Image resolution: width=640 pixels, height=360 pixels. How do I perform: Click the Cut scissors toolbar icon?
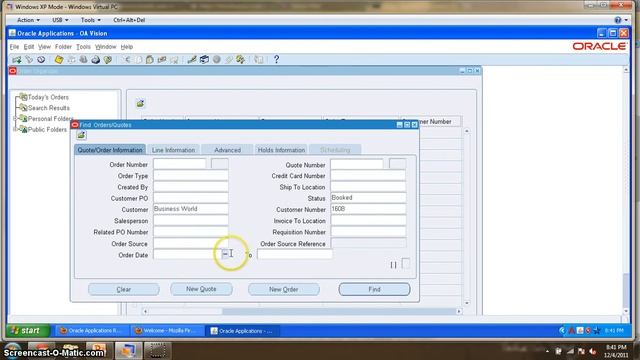coord(127,60)
